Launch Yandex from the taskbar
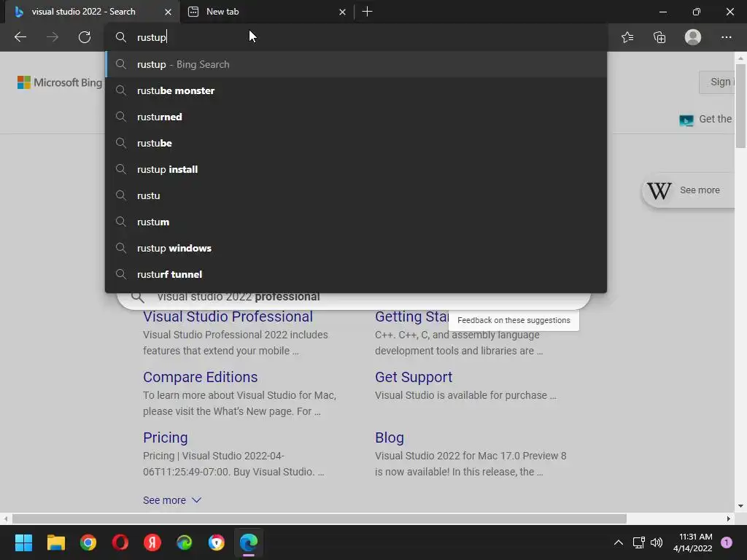 tap(152, 542)
